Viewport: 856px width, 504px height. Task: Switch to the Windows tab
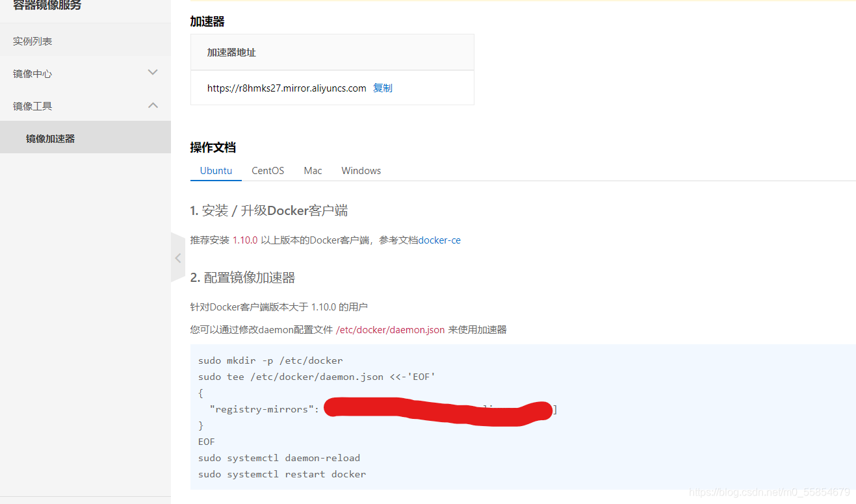coord(361,170)
